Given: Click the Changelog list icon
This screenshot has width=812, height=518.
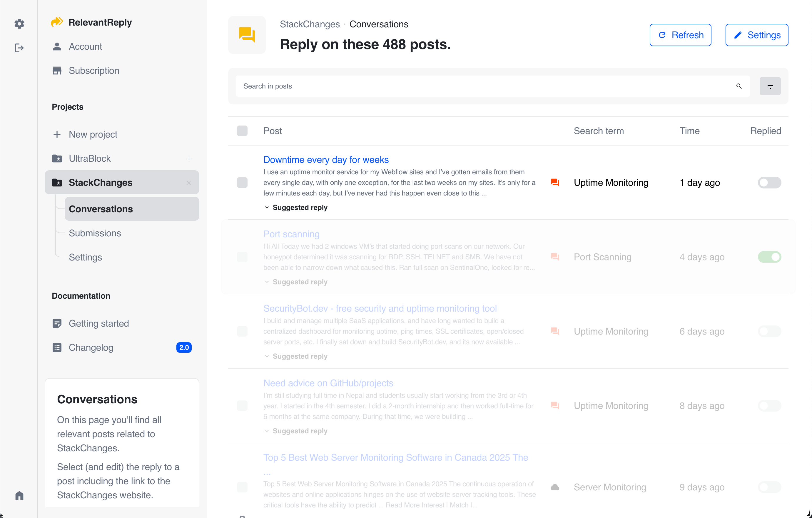Looking at the screenshot, I should (57, 347).
